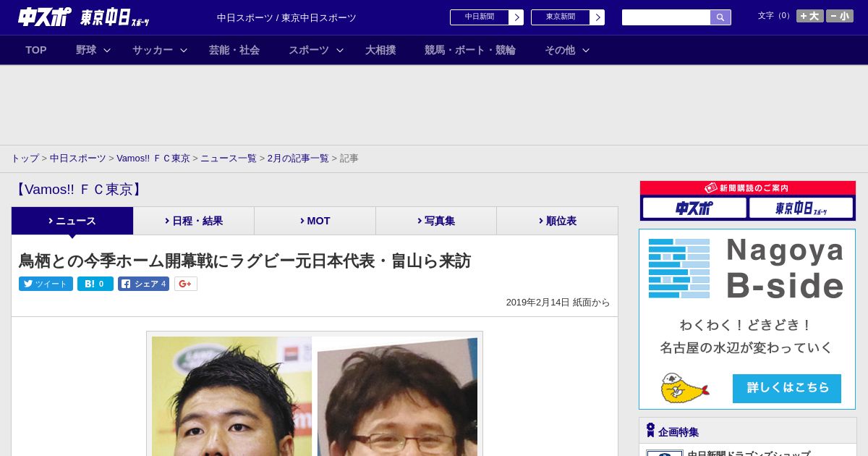The height and width of the screenshot is (456, 868).
Task: Click the date text 2019年2月14日 紙面から
Action: click(558, 303)
